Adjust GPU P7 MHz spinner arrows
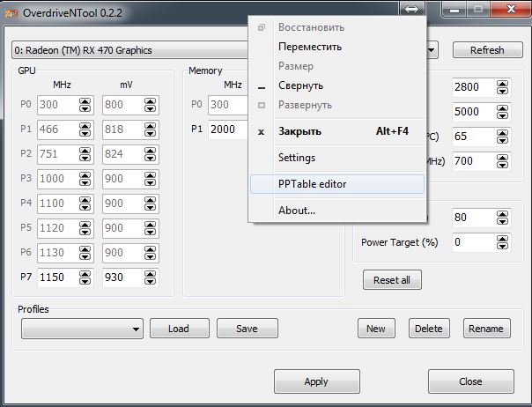 click(x=85, y=277)
